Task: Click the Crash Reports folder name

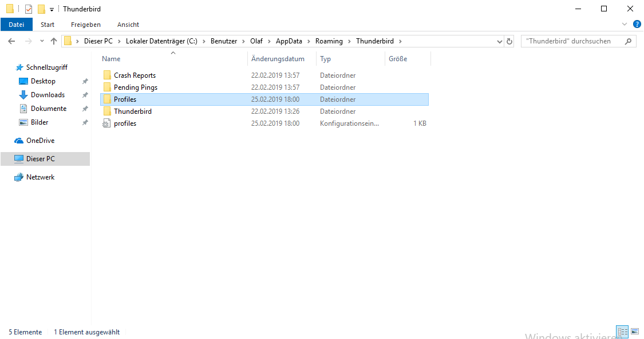Action: click(x=135, y=75)
